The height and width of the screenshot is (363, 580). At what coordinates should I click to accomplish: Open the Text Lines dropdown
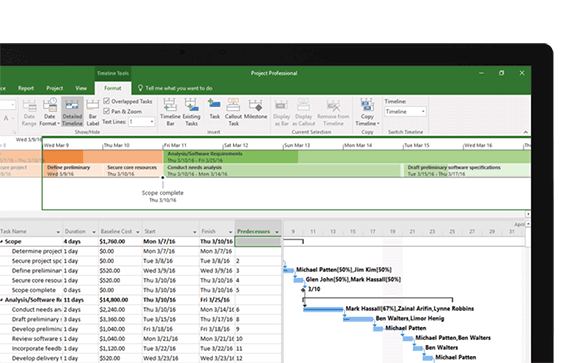152,121
